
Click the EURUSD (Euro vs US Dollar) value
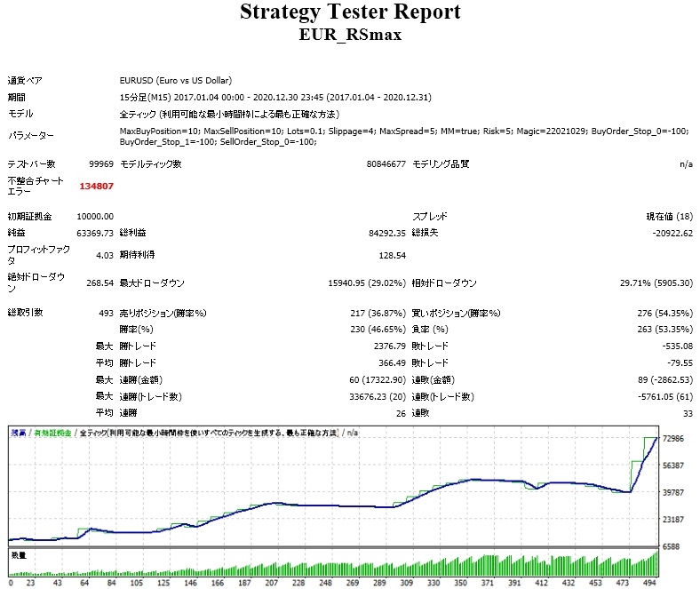coord(176,80)
